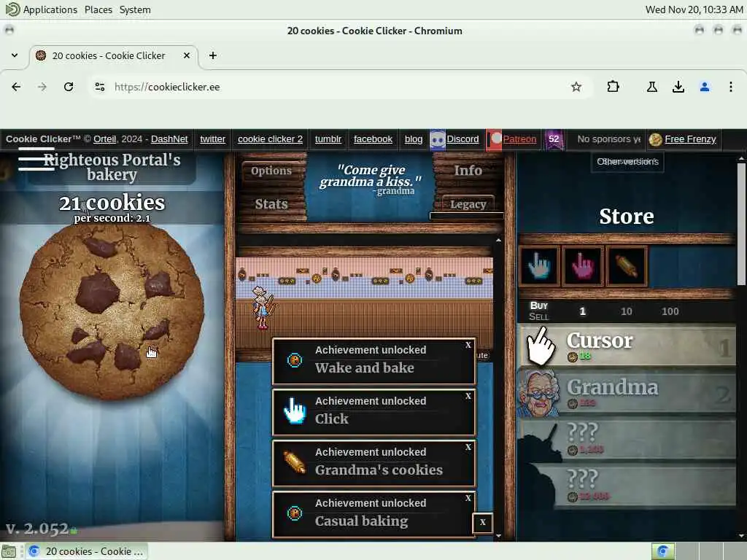Click the Click achievement cursor icon
747x560 pixels.
[295, 411]
